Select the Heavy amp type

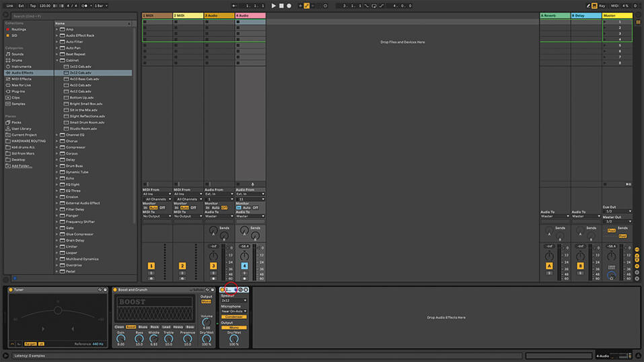coord(178,327)
